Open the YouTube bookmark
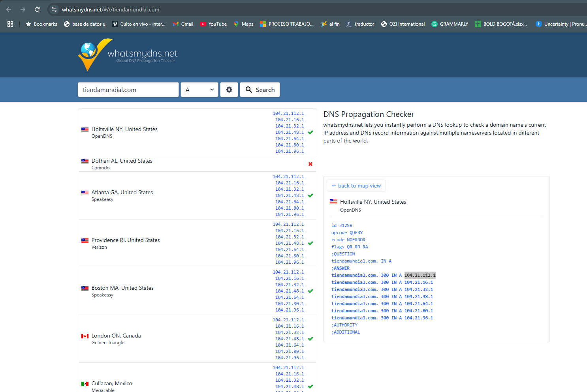The image size is (587, 392). click(x=213, y=24)
